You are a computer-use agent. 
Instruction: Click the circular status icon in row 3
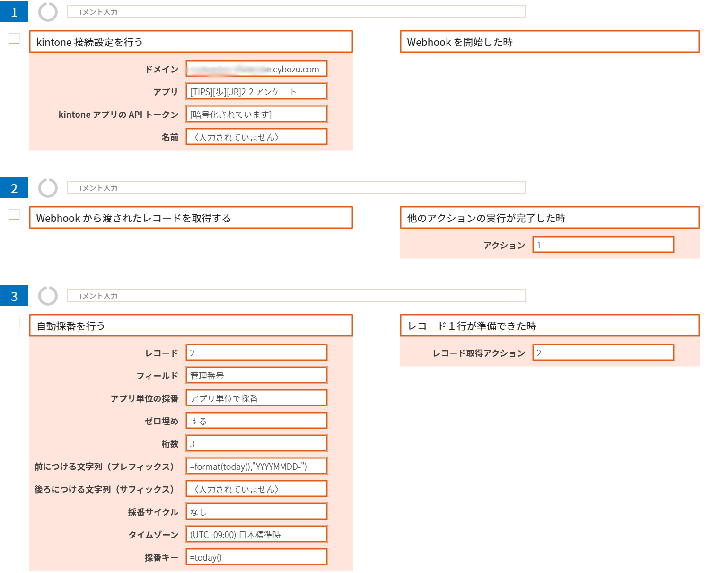[48, 296]
